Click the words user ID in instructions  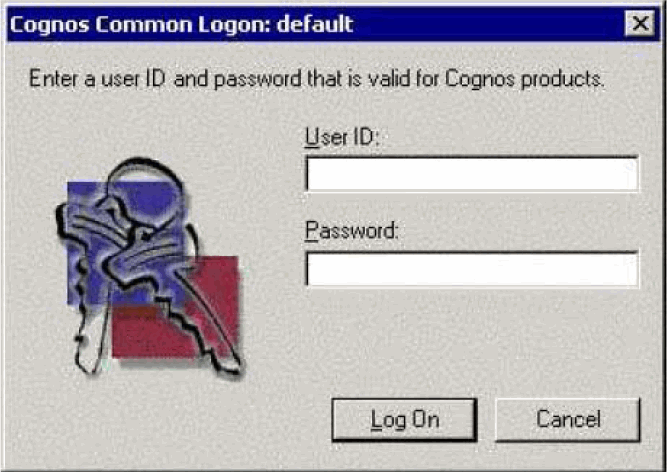tap(133, 80)
